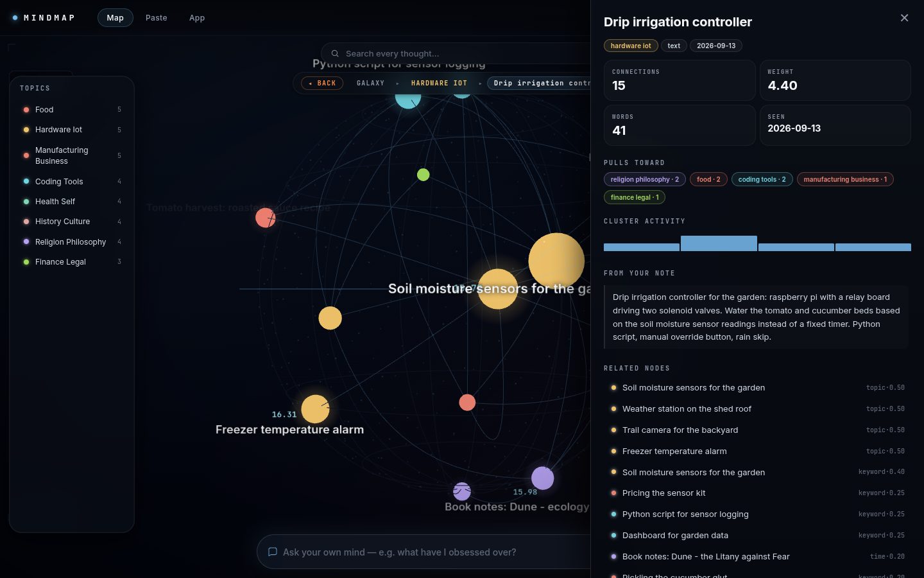
Task: Select the Religion Philosophy topic
Action: (x=72, y=242)
